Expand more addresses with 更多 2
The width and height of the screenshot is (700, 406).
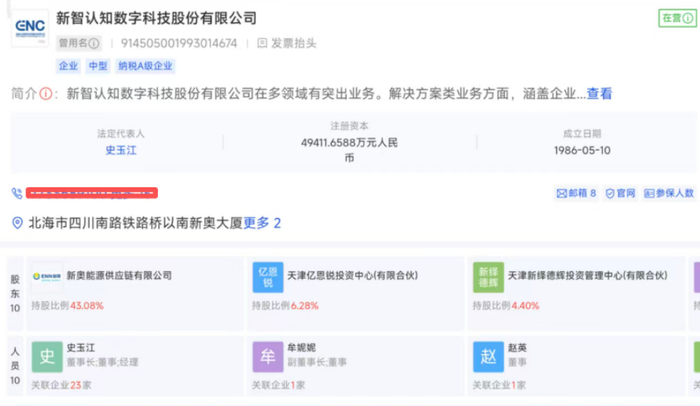262,223
